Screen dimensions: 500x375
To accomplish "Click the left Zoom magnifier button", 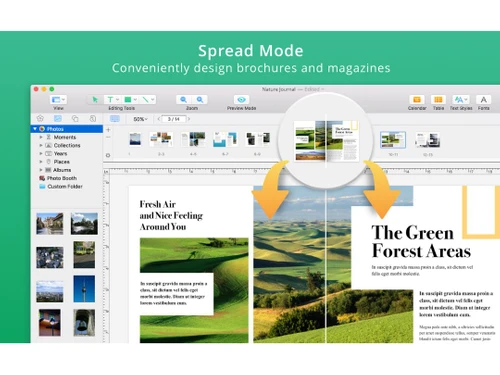I will (x=184, y=99).
